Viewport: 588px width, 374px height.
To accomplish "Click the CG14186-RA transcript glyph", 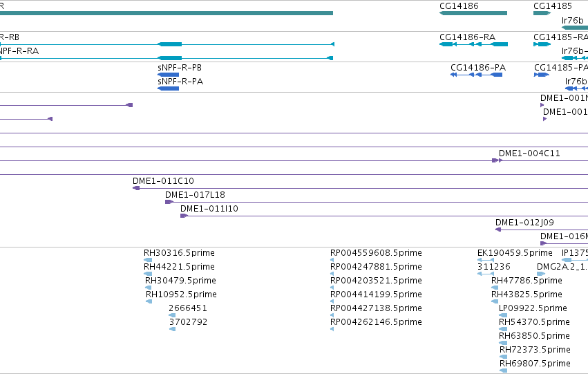I will (x=473, y=44).
